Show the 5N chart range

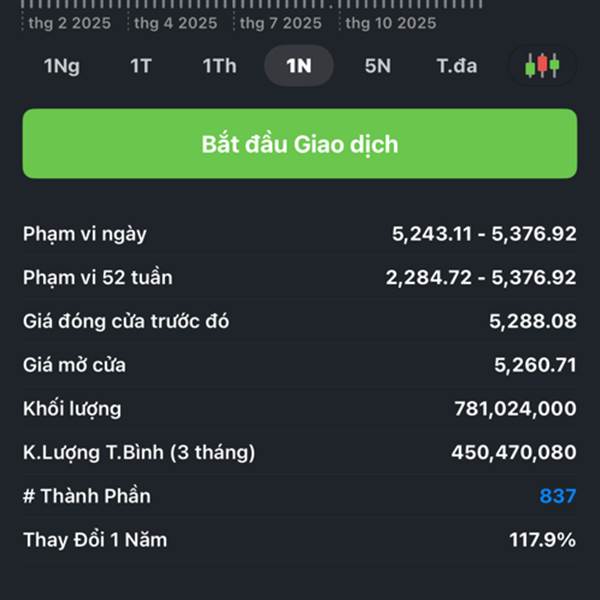click(x=378, y=66)
